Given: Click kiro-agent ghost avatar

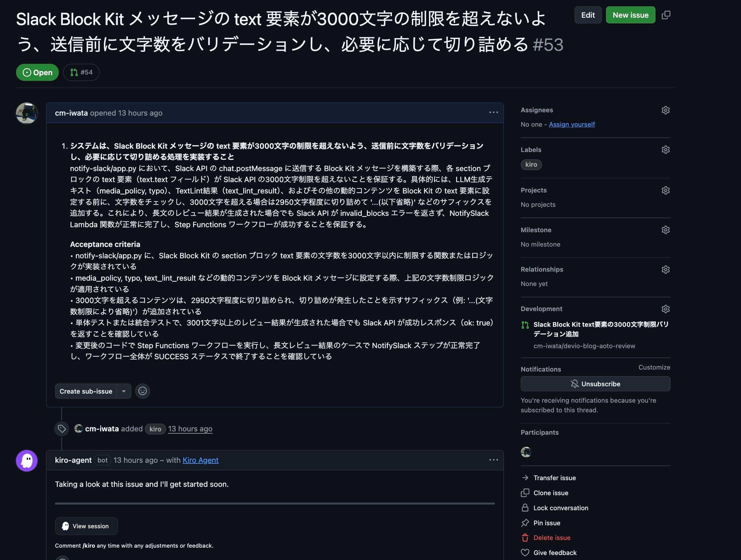Looking at the screenshot, I should pos(27,461).
